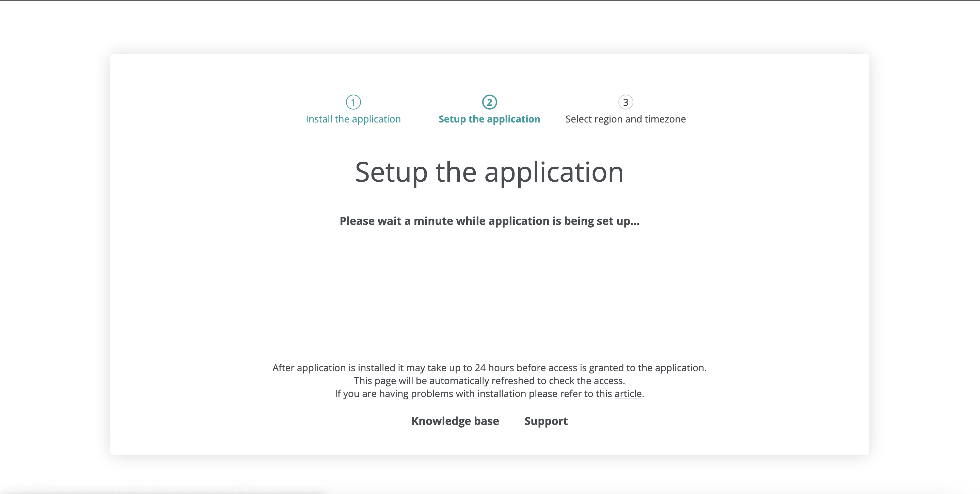The image size is (980, 494).
Task: Click "This page will be automatically refreshed" text
Action: pos(489,380)
